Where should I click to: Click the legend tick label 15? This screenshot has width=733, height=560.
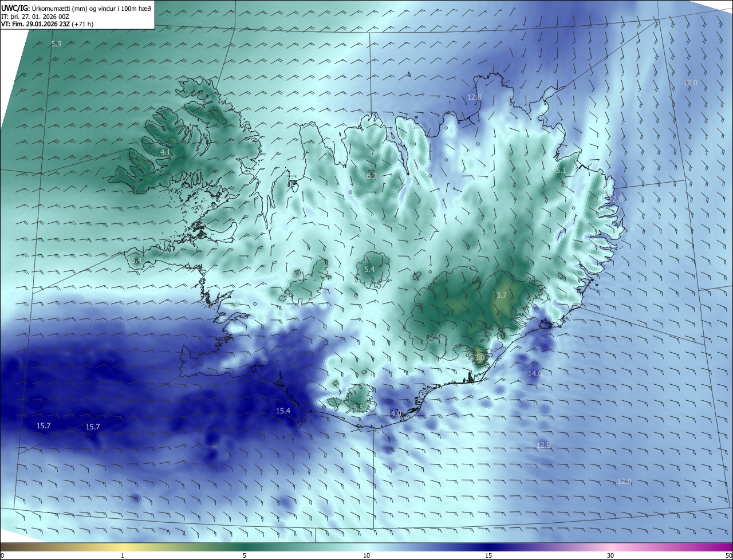pyautogui.click(x=488, y=556)
